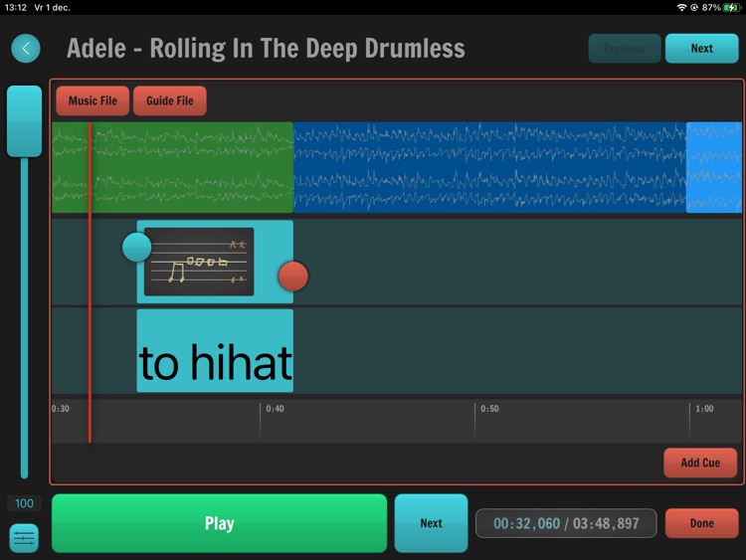Start playback with the green Play button
The image size is (746, 560).
(x=220, y=523)
